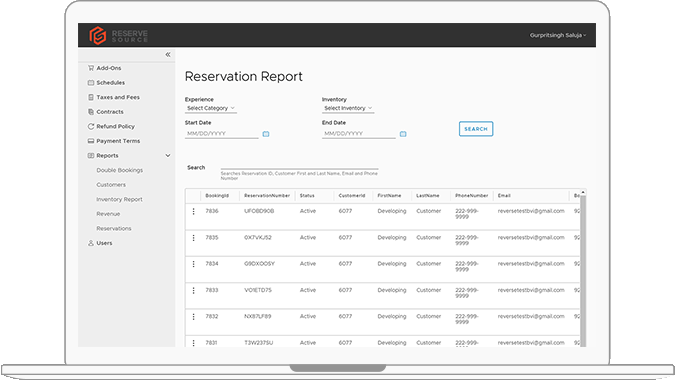Open row actions for booking 7836
This screenshot has width=675, height=380.
click(193, 211)
